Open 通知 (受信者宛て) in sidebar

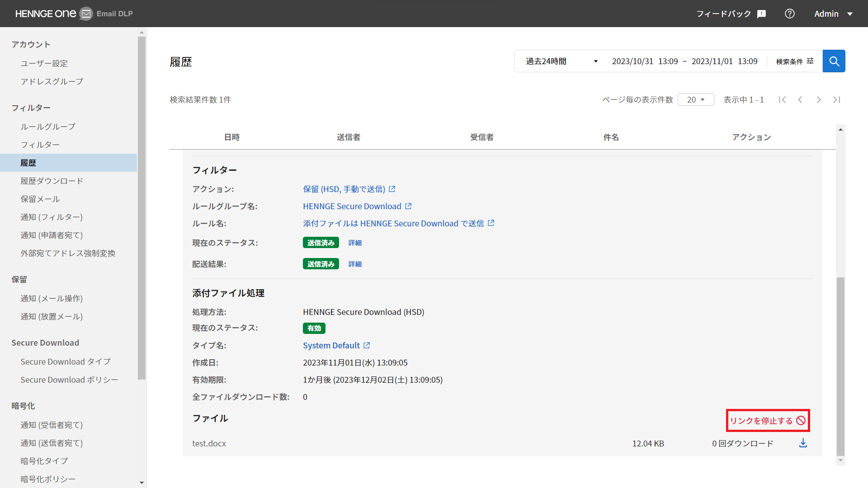pos(51,425)
